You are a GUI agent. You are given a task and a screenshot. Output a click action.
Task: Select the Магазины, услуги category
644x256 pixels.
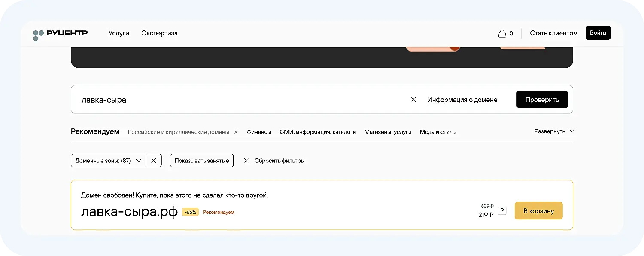(x=388, y=132)
